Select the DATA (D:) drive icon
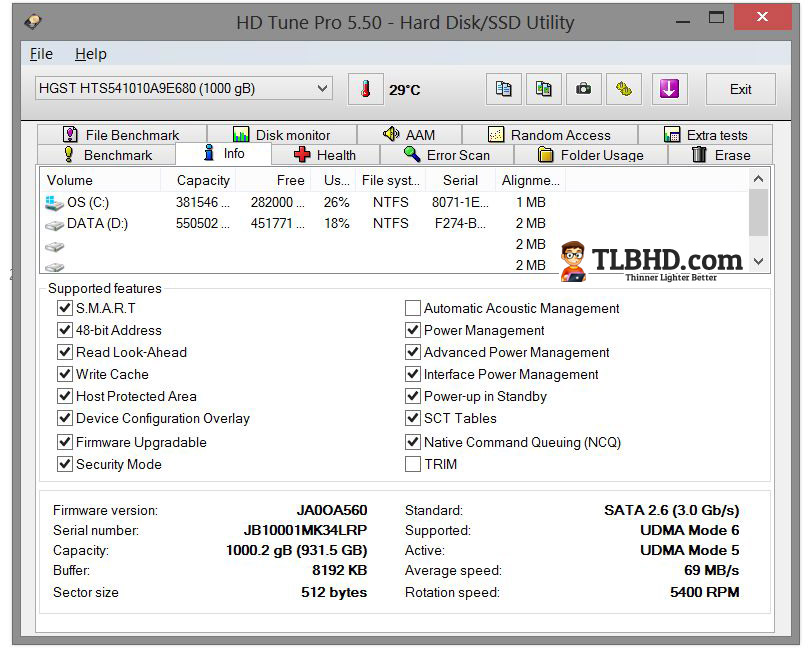The height and width of the screenshot is (656, 812). pos(54,225)
